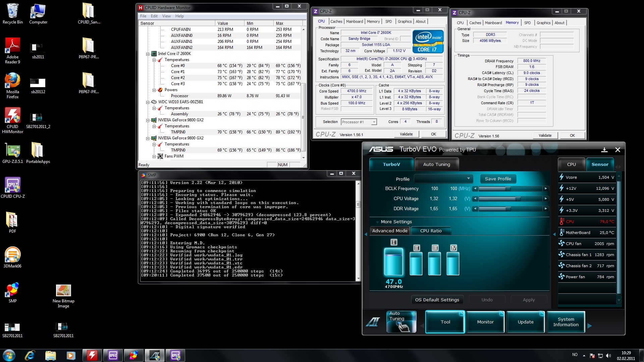Launch Mozilla Firefox desktop shortcut
This screenshot has width=644, height=362.
click(12, 85)
